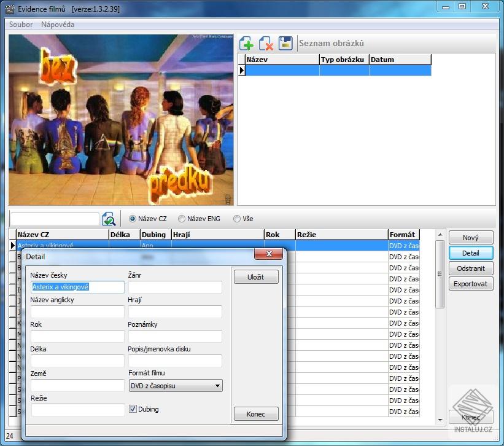Click the movie list scroll-down arrow
This screenshot has height=446, width=504.
(440, 420)
